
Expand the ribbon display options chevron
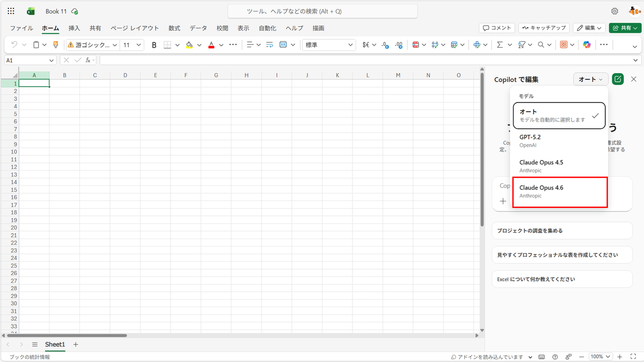634,47
